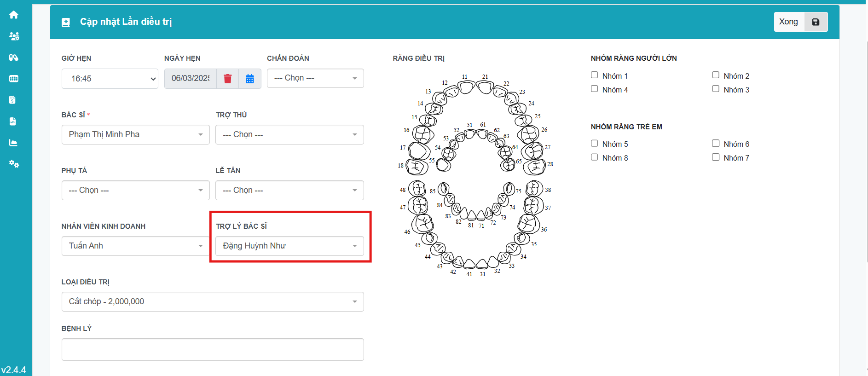Enable the Nhóm 5 children teeth checkbox
Image resolution: width=868 pixels, height=376 pixels.
[595, 144]
